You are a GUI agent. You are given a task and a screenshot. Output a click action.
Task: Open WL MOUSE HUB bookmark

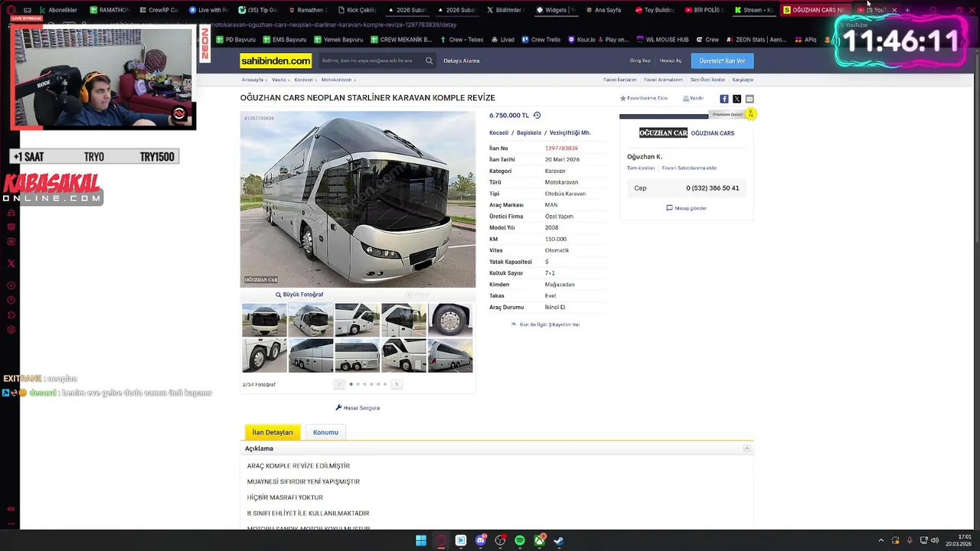tap(662, 39)
